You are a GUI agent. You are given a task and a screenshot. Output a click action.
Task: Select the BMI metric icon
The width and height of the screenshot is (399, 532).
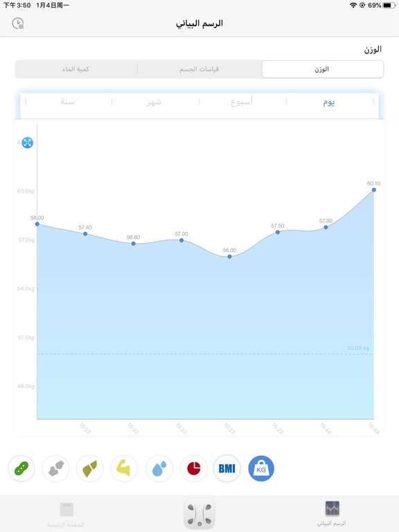(x=227, y=468)
